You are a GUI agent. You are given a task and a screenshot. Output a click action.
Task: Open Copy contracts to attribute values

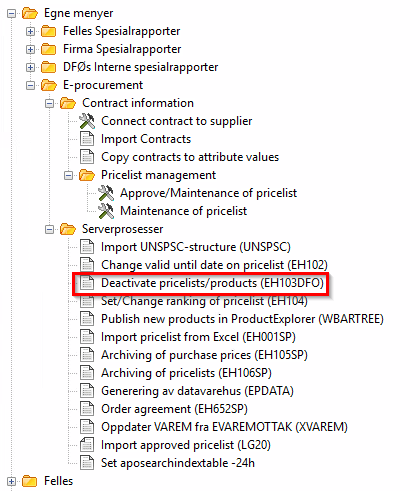click(x=190, y=157)
